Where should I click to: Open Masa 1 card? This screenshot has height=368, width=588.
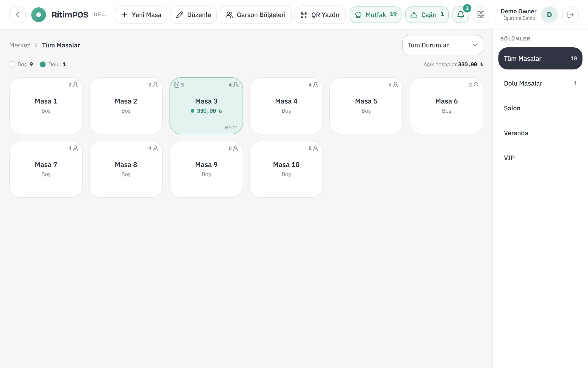46,106
